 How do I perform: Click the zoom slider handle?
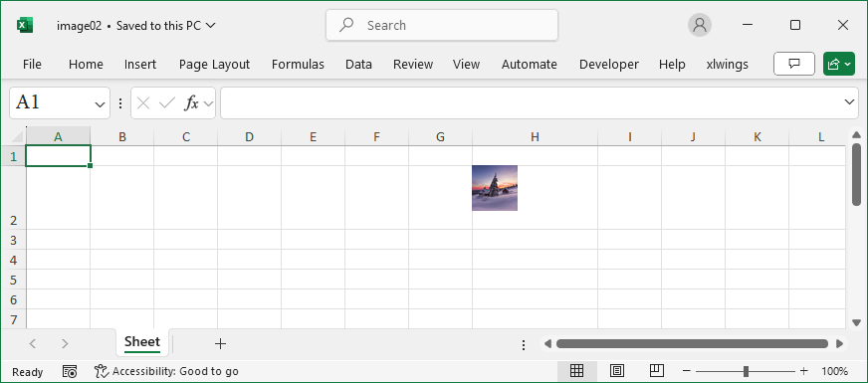click(747, 371)
